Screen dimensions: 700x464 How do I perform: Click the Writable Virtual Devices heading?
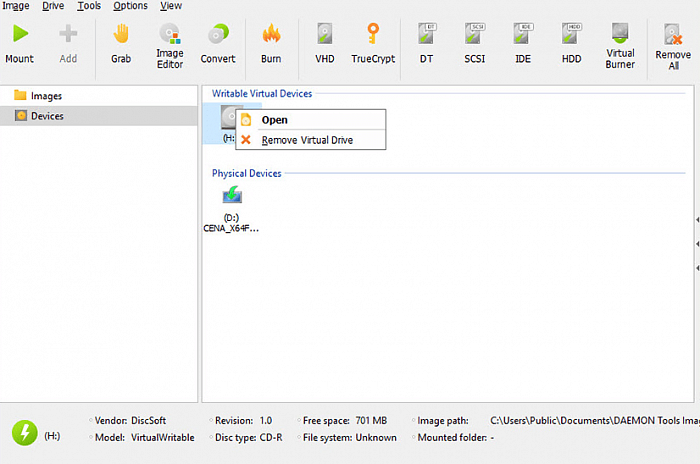pos(262,94)
